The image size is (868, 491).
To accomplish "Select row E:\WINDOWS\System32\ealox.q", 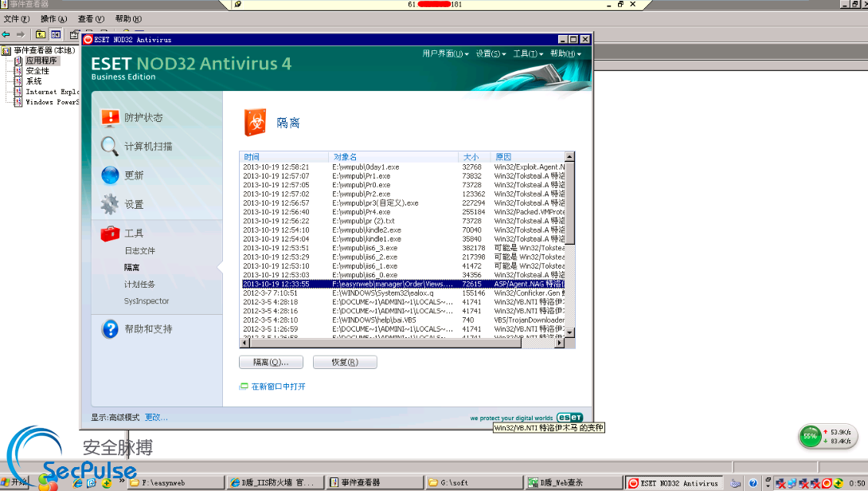I will 403,293.
